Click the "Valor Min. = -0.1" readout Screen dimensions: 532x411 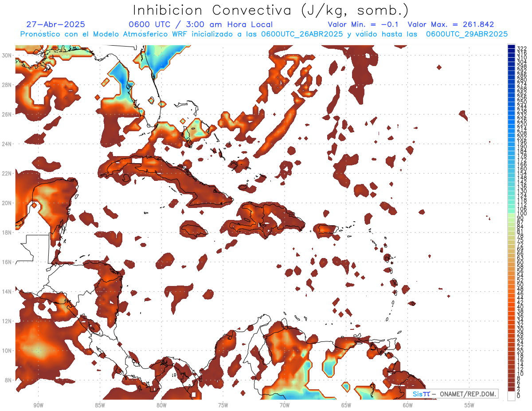[x=363, y=24]
